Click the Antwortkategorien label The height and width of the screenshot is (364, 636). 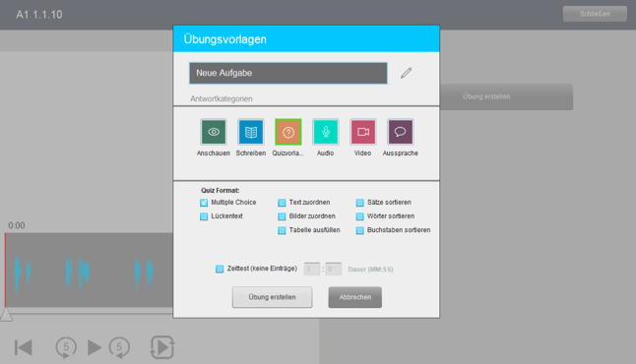click(222, 98)
